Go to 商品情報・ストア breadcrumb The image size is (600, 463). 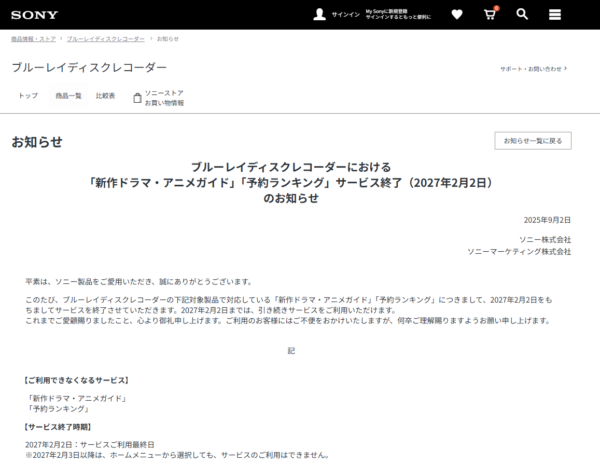click(33, 39)
